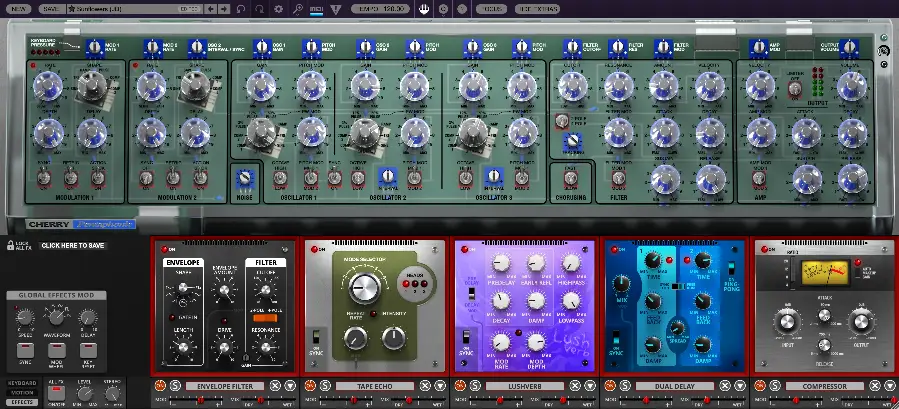Toggle orange power button beside Tape Echo name
Image resolution: width=899 pixels, height=409 pixels.
[x=310, y=386]
